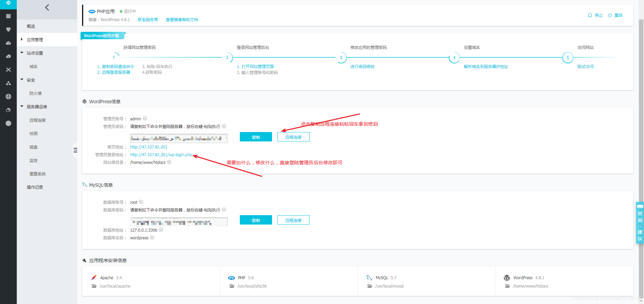This screenshot has height=304, width=644.
Task: Click the globe icon in dark sidebar
Action: (8, 97)
